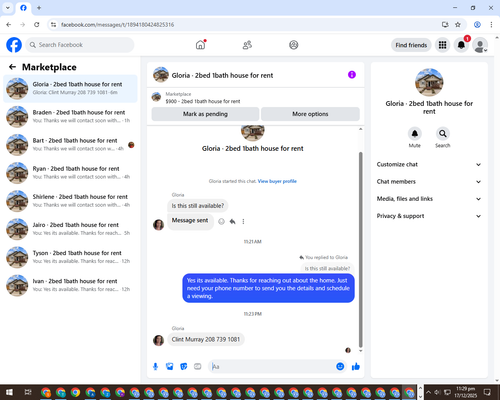Open Braden's house for rent chat
Screen dimensions: 500x400
click(70, 117)
